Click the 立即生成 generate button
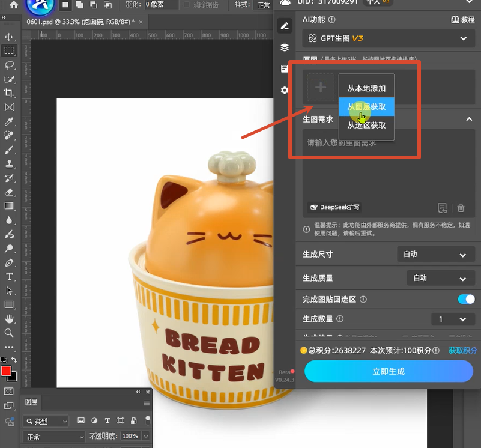The width and height of the screenshot is (481, 448). pyautogui.click(x=389, y=371)
